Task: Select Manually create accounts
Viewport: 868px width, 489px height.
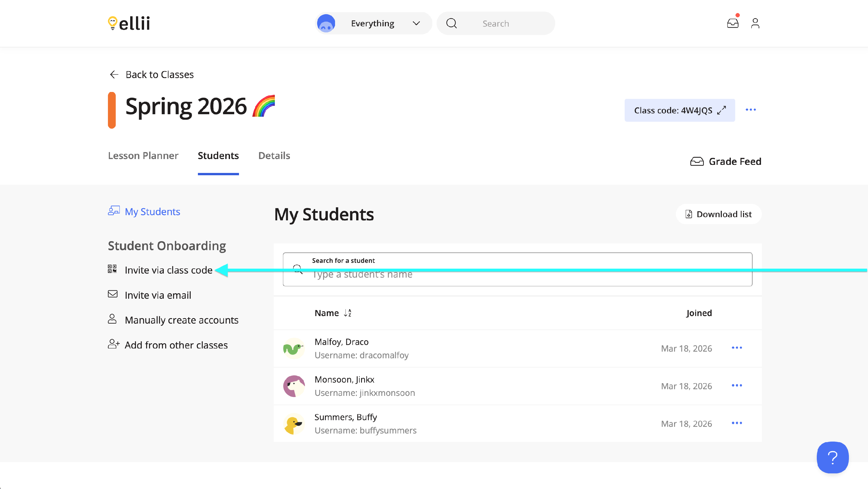Action: pos(181,320)
